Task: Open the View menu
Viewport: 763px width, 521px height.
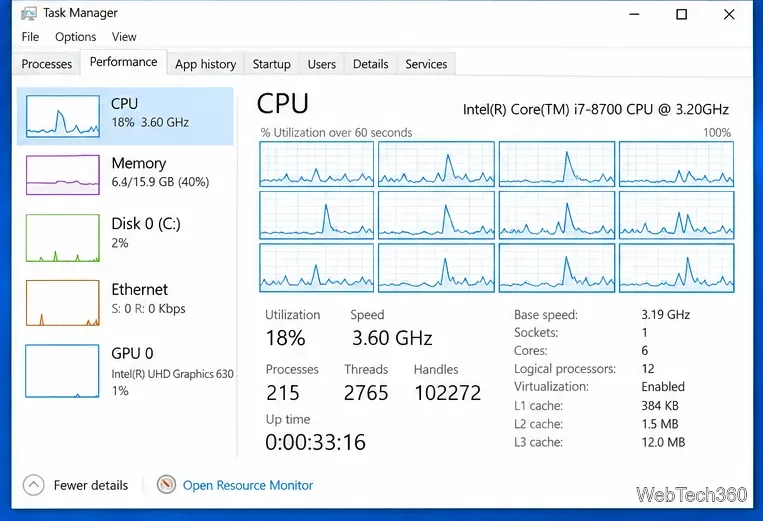Action: coord(124,37)
